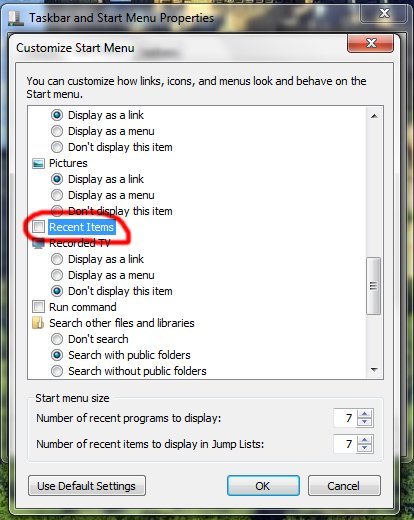Click the Search other files folder icon
This screenshot has width=414, height=520.
tap(38, 323)
